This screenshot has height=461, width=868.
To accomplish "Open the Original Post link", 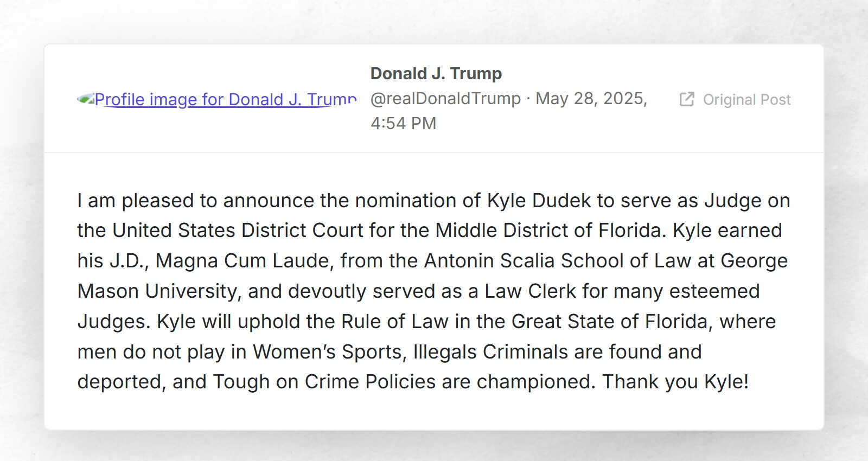I will tap(746, 99).
